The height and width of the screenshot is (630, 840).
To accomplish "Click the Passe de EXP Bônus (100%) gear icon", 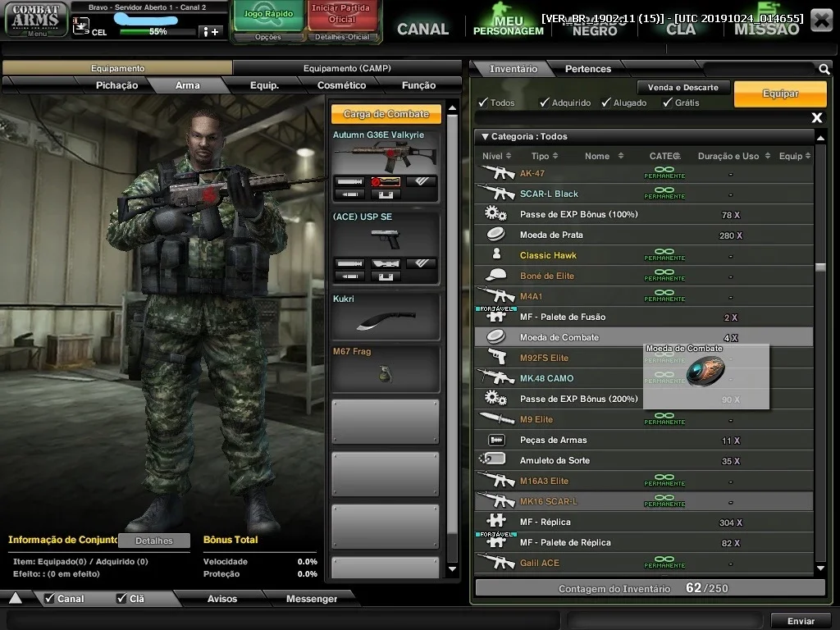I will 496,214.
